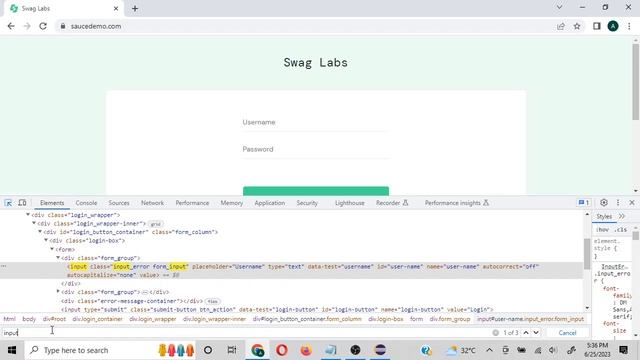Click the body breadcrumb
Screen dimensions: 640x360
(x=29, y=319)
